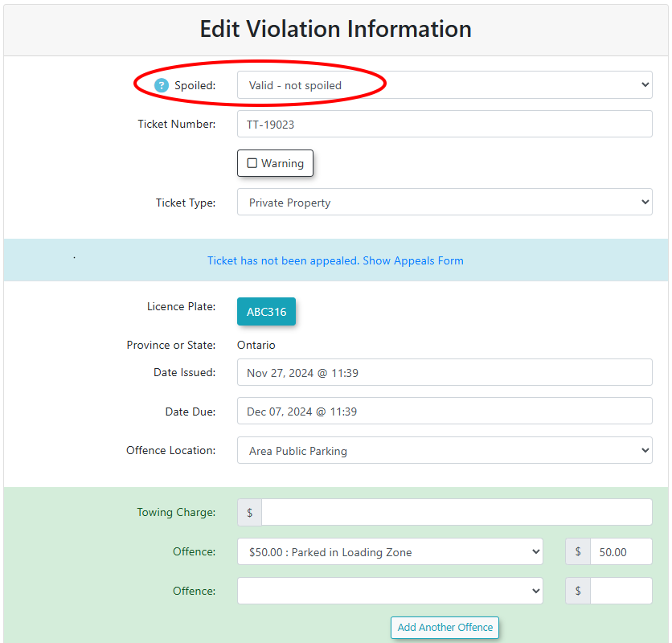
Task: Click the Add Another Offence button
Action: (x=445, y=628)
